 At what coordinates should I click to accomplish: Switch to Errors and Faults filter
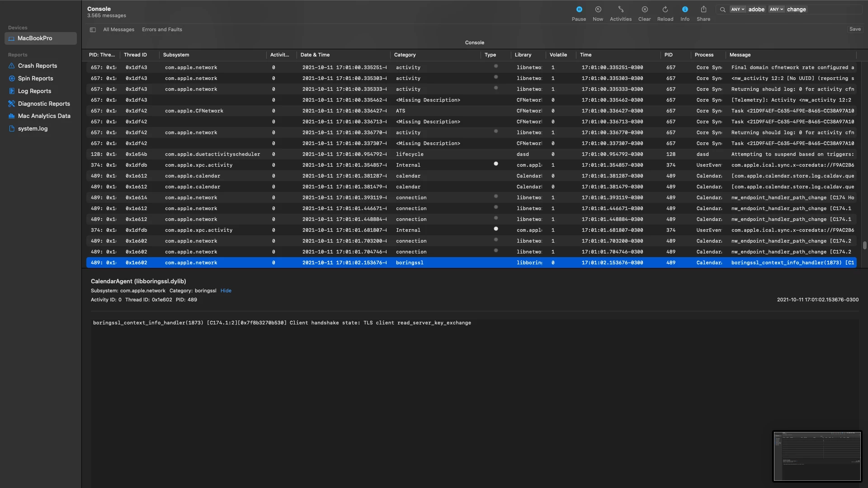162,30
